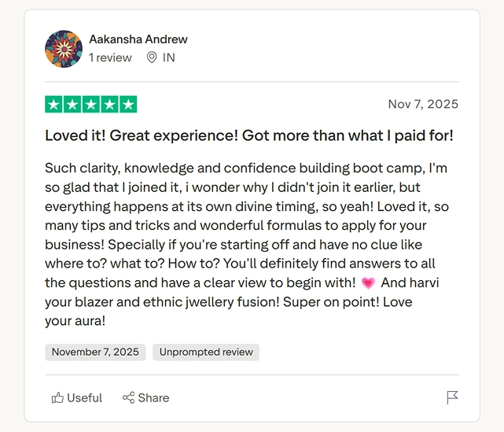Click the share network icon
Screen dimensions: 504x432
pos(128,398)
